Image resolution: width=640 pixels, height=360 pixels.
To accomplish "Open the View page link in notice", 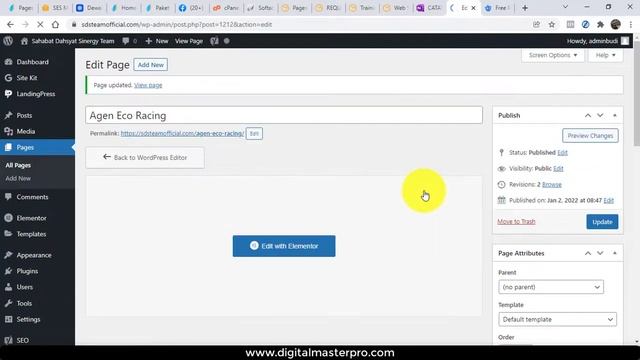I will [x=148, y=85].
